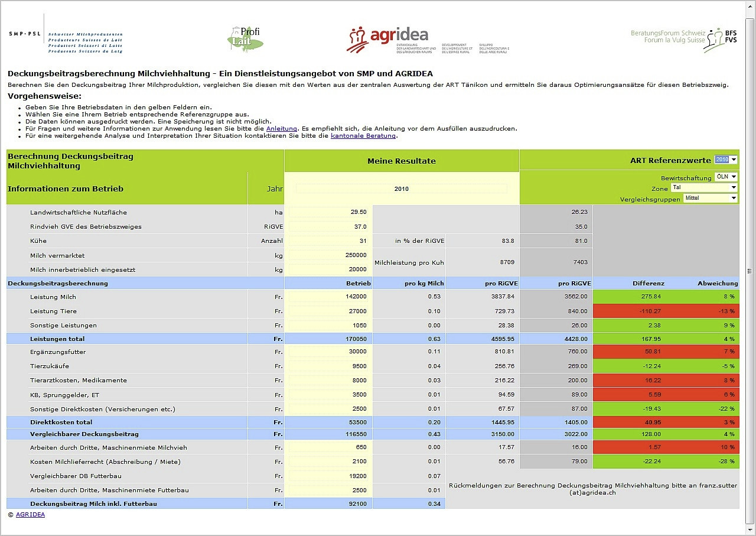Viewport: 756px width, 536px height.
Task: Click the agridea logo
Action: pos(426,40)
